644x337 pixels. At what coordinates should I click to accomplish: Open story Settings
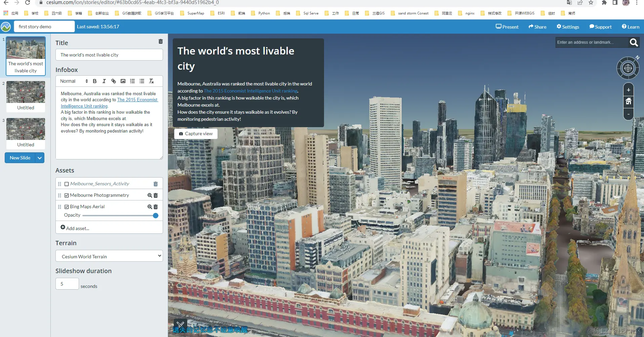(568, 27)
